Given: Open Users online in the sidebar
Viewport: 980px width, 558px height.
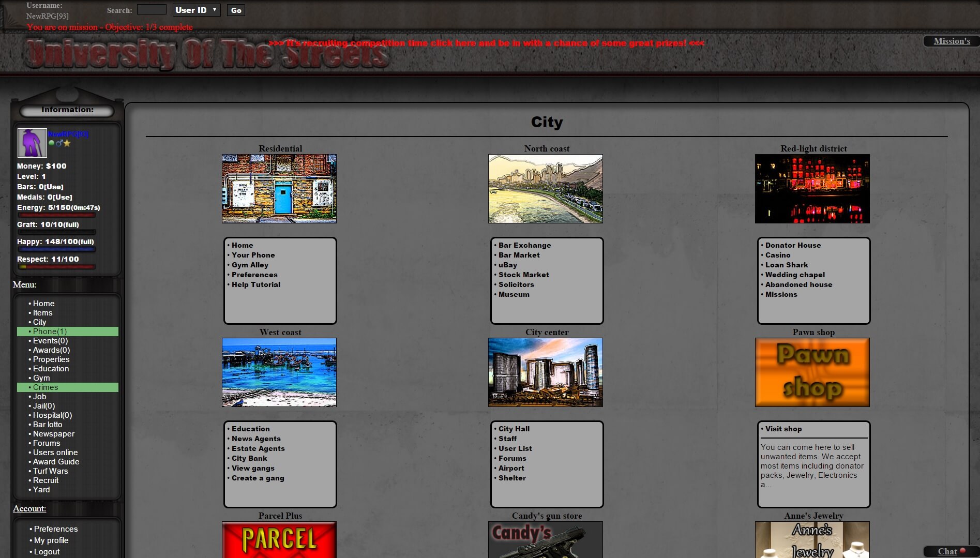Looking at the screenshot, I should coord(55,453).
